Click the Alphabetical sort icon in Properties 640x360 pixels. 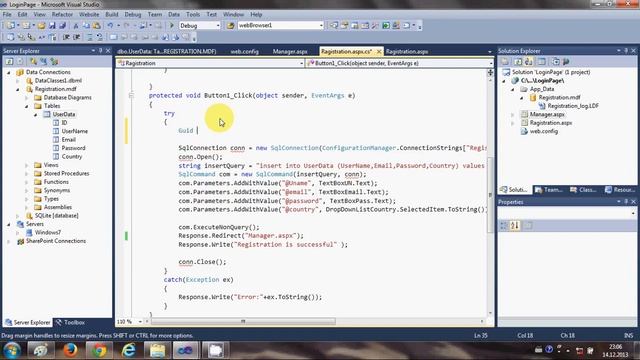[x=515, y=225]
